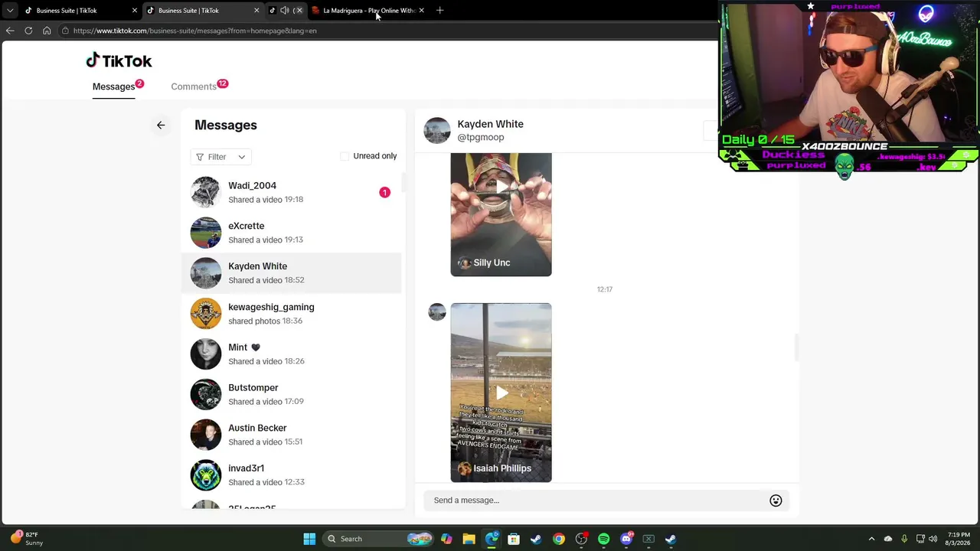Click the network tray icon
The height and width of the screenshot is (551, 980).
pos(920,539)
